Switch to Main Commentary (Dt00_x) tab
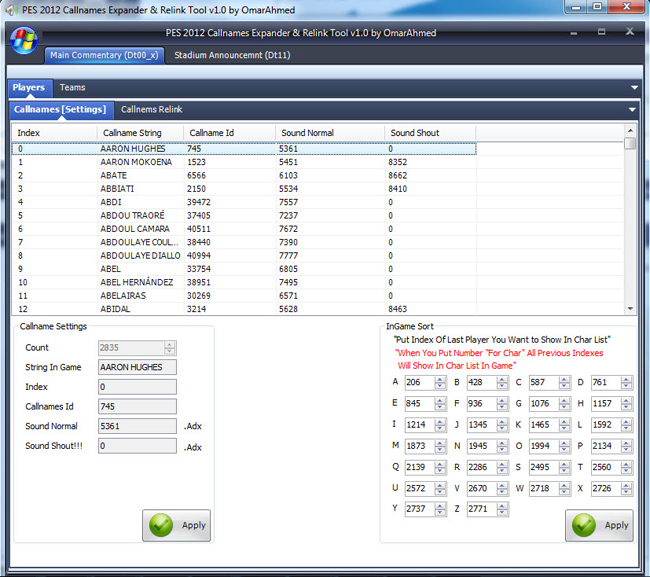The width and height of the screenshot is (650, 577). click(x=104, y=55)
